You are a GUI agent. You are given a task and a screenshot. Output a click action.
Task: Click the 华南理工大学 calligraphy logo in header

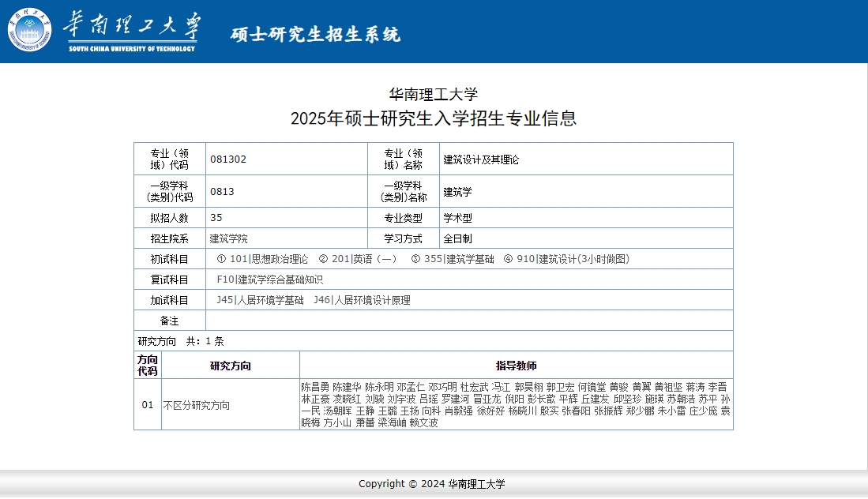coord(132,32)
